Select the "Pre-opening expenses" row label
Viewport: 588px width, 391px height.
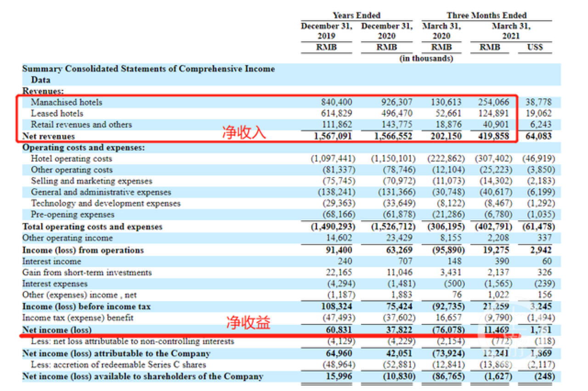[73, 214]
